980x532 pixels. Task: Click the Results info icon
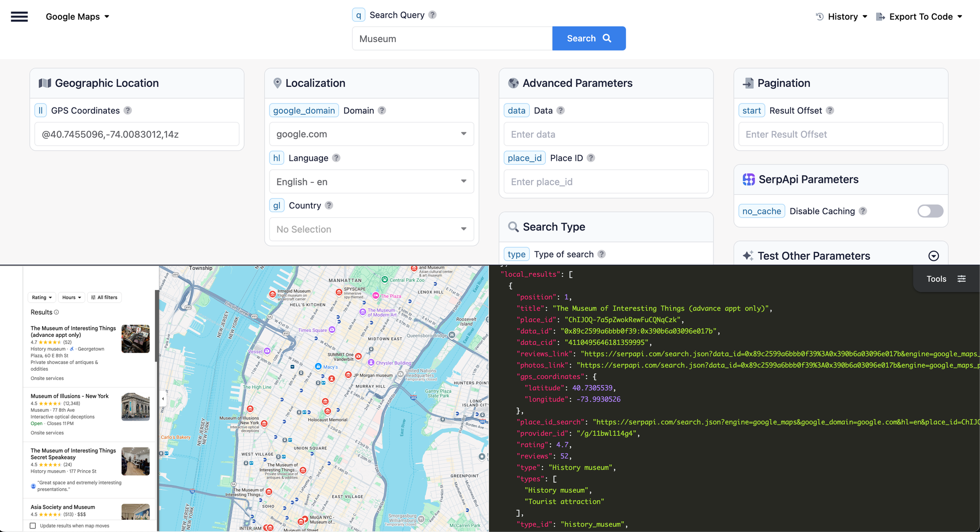pos(56,312)
